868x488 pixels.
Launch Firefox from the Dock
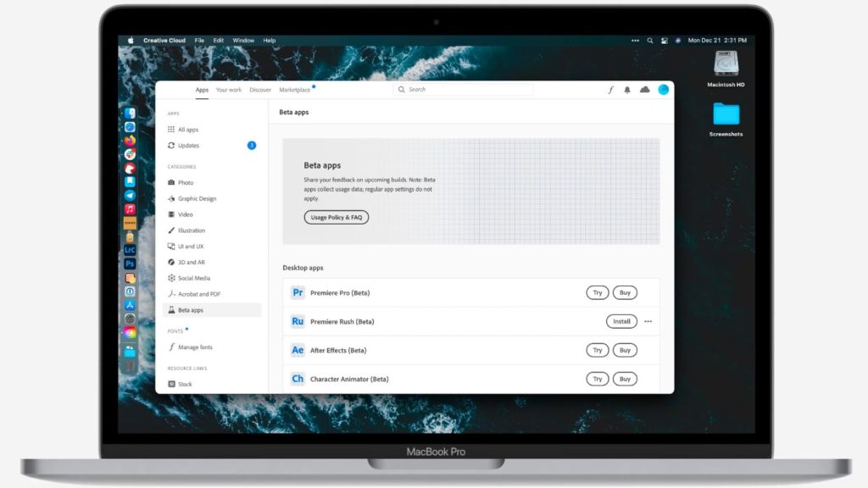coord(130,141)
